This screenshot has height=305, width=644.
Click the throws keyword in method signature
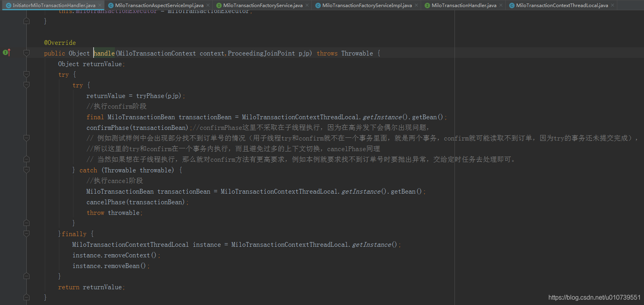327,53
